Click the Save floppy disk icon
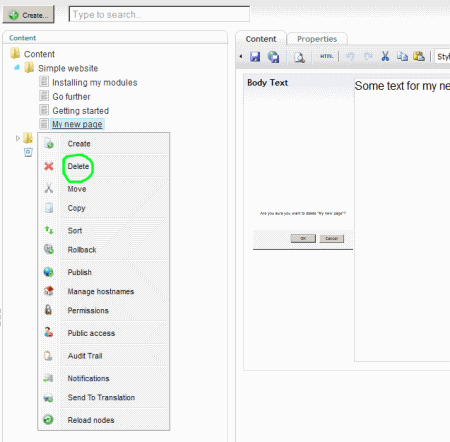 click(x=255, y=57)
